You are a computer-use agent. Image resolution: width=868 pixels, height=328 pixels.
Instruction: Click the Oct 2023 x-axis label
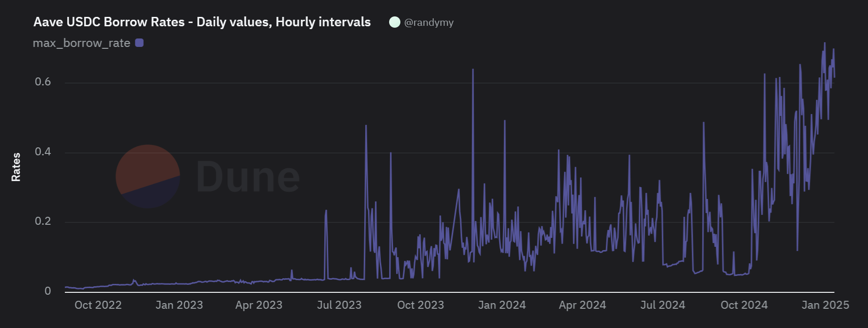pyautogui.click(x=421, y=305)
